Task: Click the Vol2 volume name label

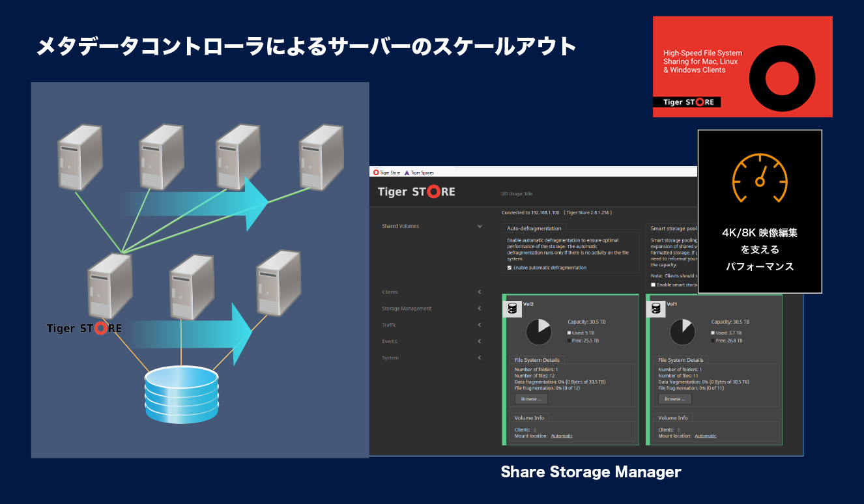Action: click(x=528, y=303)
